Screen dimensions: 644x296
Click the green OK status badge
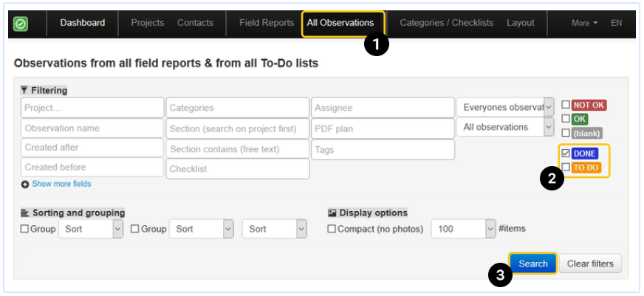click(580, 119)
